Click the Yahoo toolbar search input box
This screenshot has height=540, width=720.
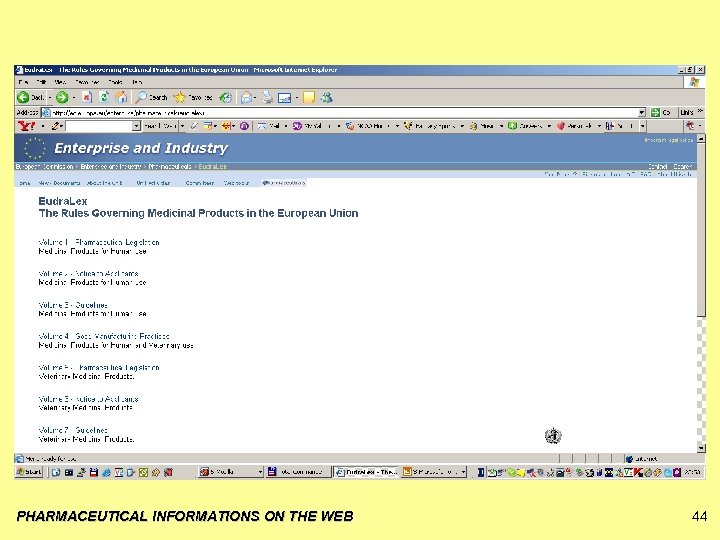tap(99, 126)
